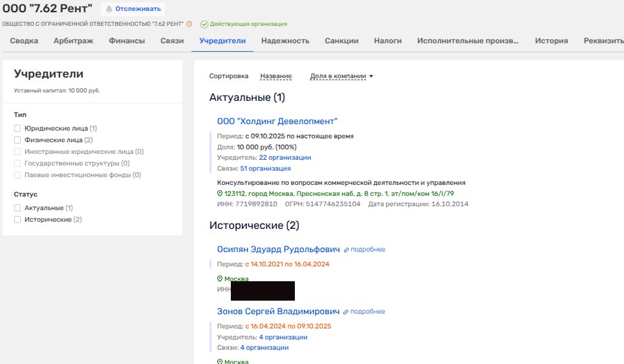
Task: Check the Актуальные status checkbox
Action: click(x=18, y=208)
